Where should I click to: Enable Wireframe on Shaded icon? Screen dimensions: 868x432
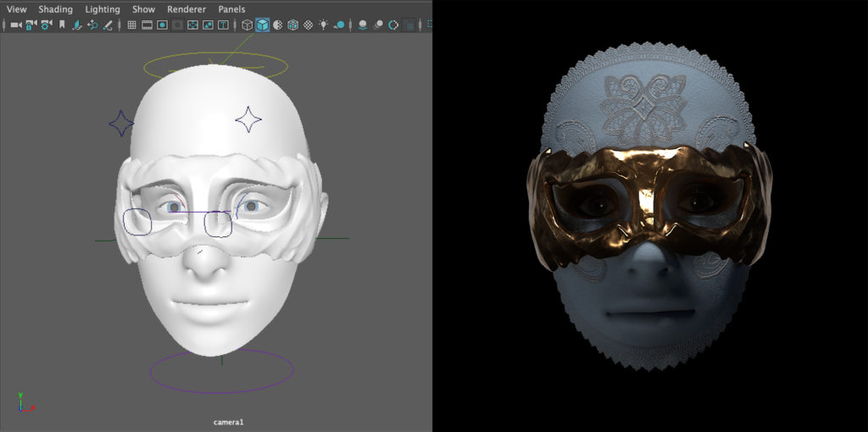[292, 25]
